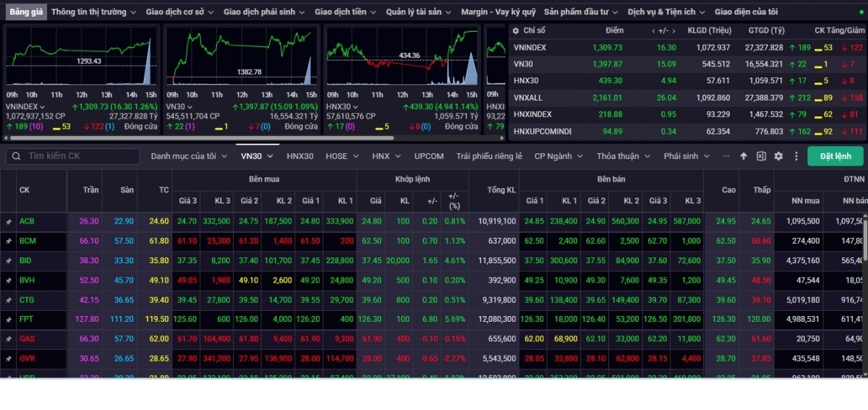Click the GAS ticker symbol
Screen dimensions: 868x410
click(x=27, y=338)
